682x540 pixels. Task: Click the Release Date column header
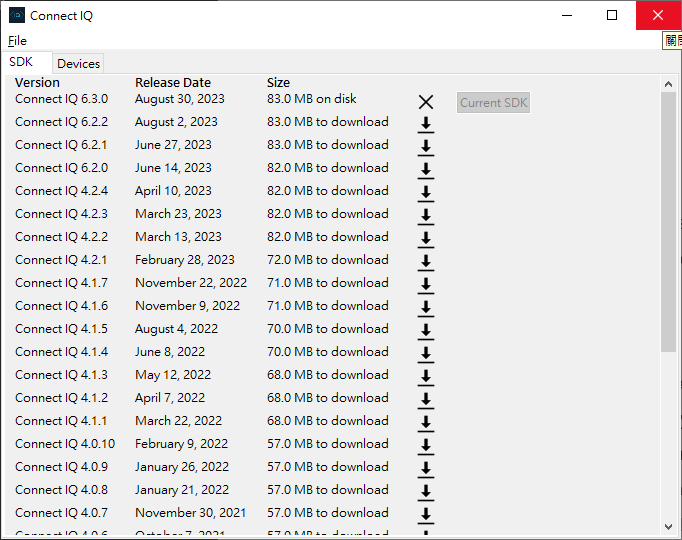173,83
